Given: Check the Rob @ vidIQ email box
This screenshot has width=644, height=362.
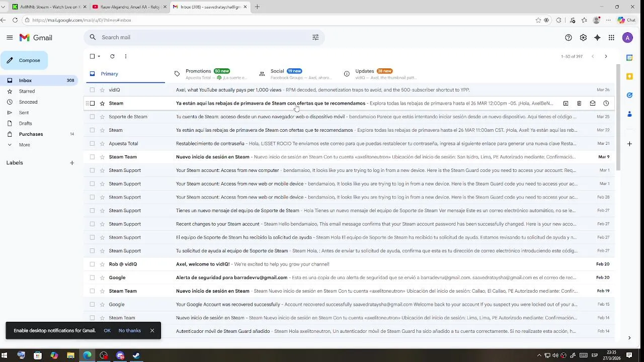Looking at the screenshot, I should 92,264.
